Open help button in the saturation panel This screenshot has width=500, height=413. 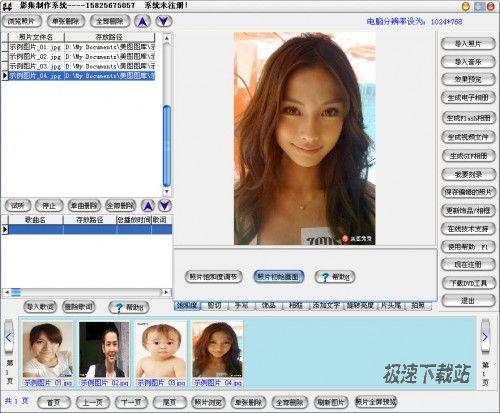click(x=335, y=277)
